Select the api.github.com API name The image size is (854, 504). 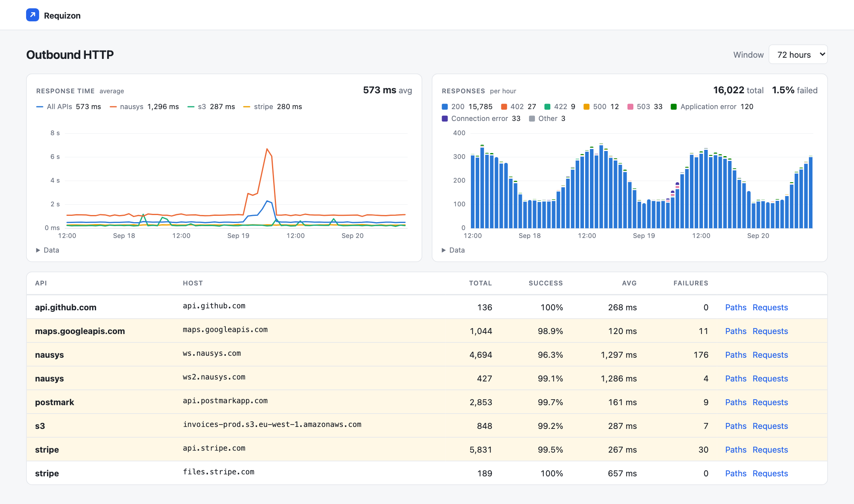click(66, 308)
